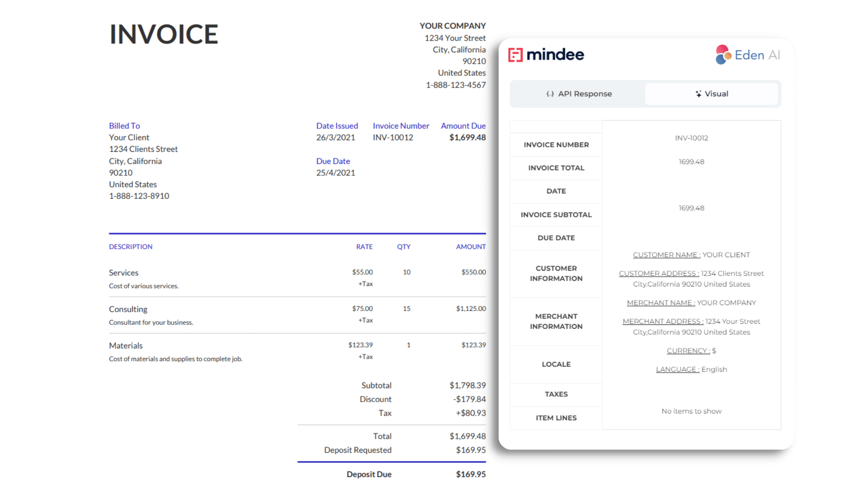Click the large INVOICE heading
The width and height of the screenshot is (868, 488).
click(x=164, y=34)
